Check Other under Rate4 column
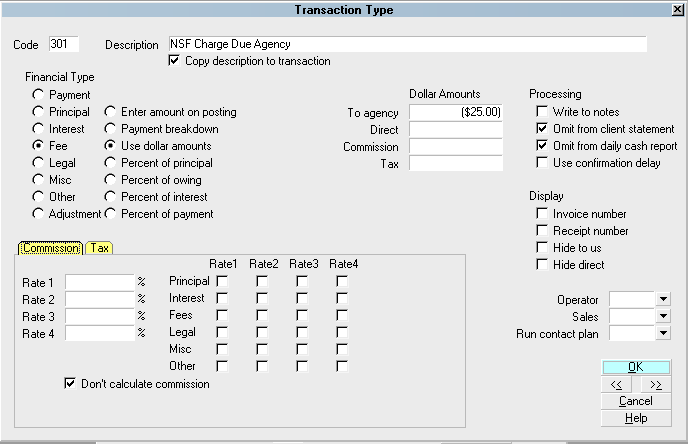This screenshot has width=688, height=444. tap(342, 366)
